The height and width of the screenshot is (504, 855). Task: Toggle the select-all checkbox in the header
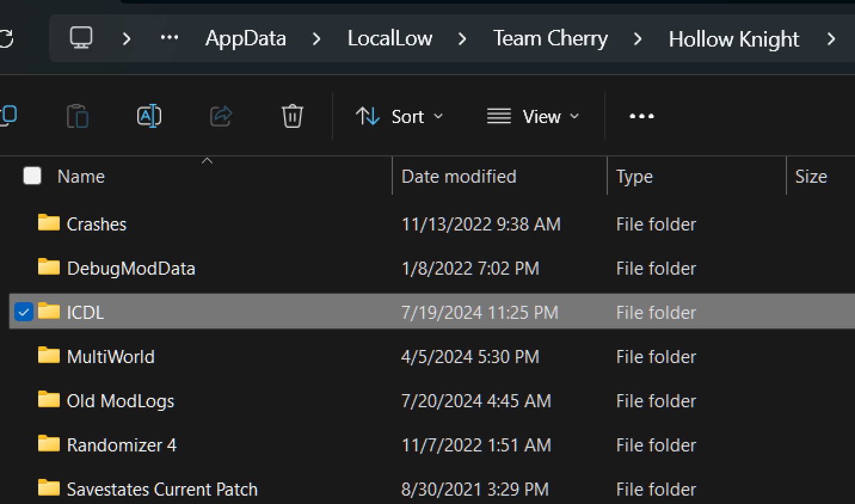click(32, 176)
